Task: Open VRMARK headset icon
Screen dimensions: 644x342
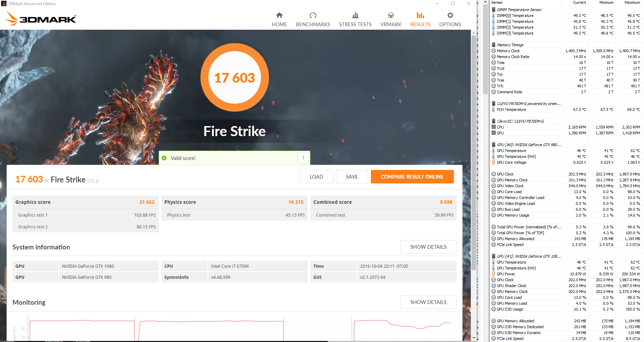Action: (x=391, y=15)
